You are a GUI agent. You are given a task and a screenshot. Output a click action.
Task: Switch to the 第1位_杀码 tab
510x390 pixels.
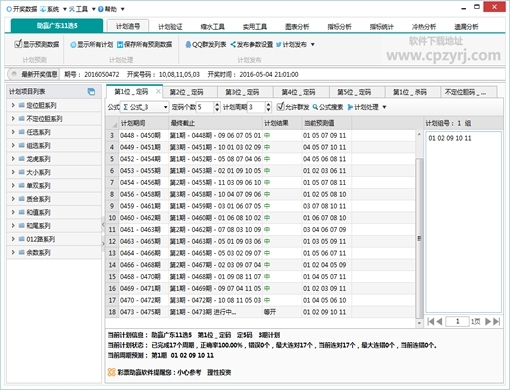(413, 92)
